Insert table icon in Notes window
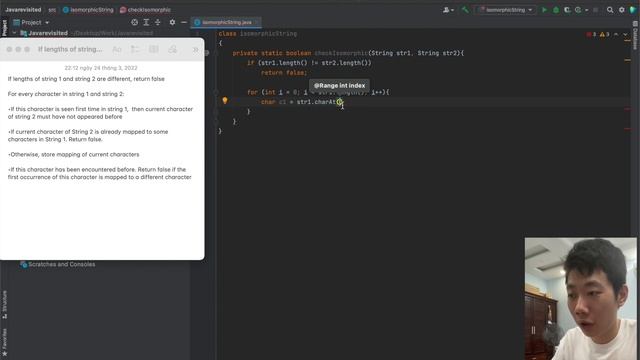The width and height of the screenshot is (640, 360). point(153,49)
